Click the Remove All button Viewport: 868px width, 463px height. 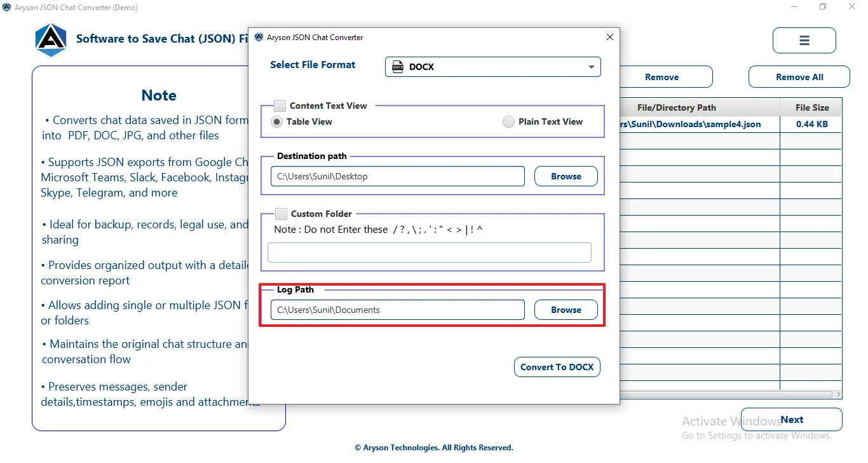click(x=799, y=77)
